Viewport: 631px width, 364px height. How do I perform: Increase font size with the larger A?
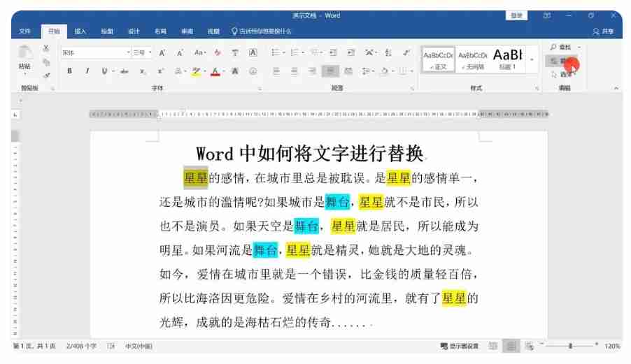tap(162, 52)
